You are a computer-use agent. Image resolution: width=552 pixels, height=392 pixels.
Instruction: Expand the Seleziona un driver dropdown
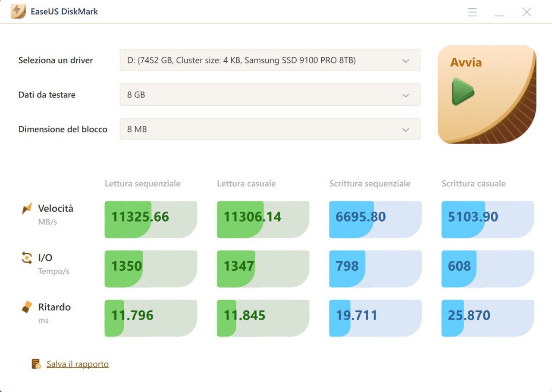(270, 60)
